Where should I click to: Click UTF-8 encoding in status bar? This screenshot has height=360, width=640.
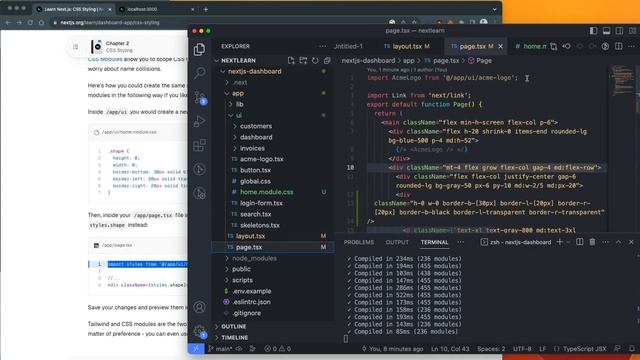[x=522, y=349]
